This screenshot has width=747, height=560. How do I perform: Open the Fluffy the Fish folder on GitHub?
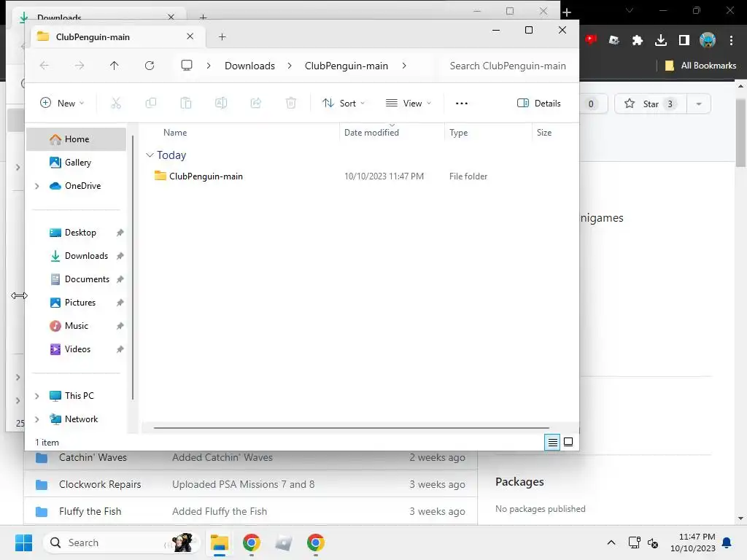click(x=90, y=511)
